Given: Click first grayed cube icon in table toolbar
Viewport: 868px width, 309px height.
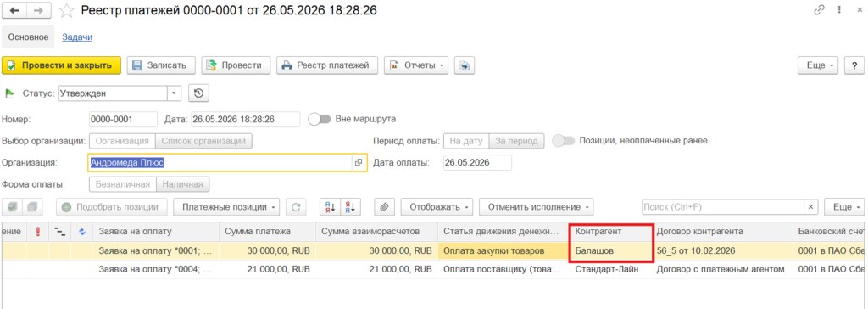Looking at the screenshot, I should [x=12, y=207].
